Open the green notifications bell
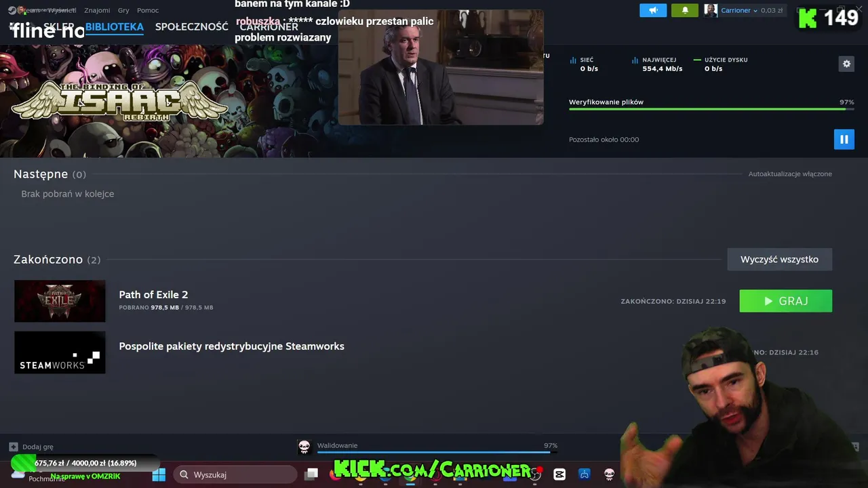 (x=685, y=10)
